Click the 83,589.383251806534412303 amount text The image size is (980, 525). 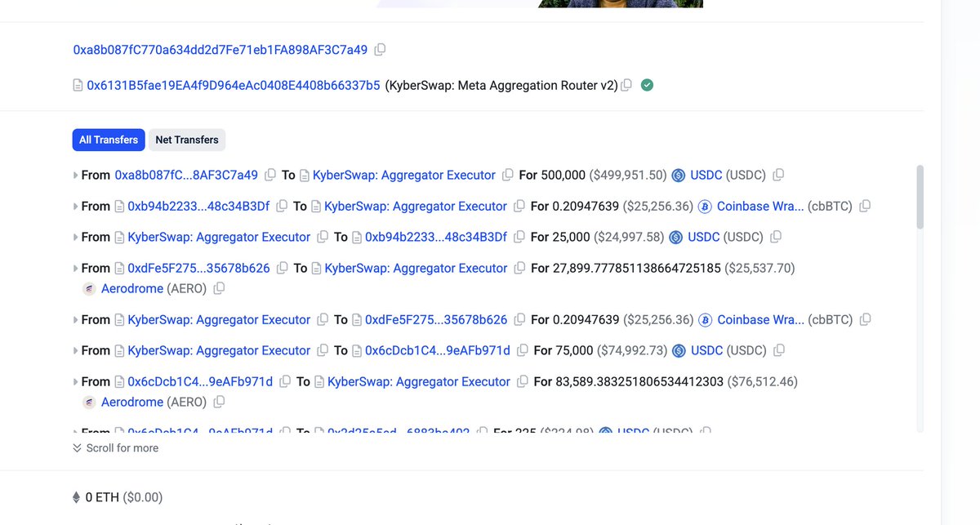click(x=639, y=381)
